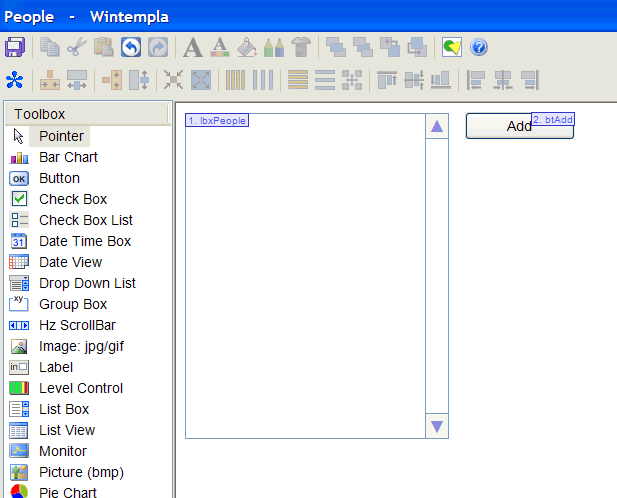Click the Cut scissors icon

point(77,47)
